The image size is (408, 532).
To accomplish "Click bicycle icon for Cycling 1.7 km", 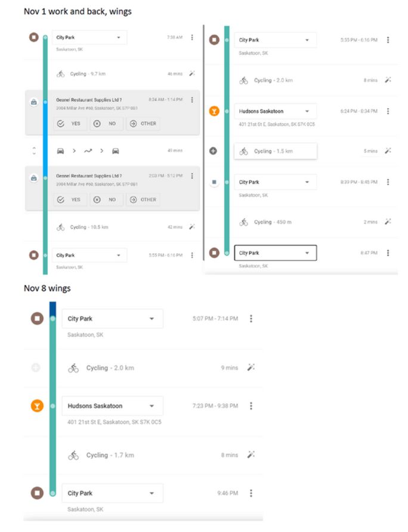I will click(x=73, y=455).
